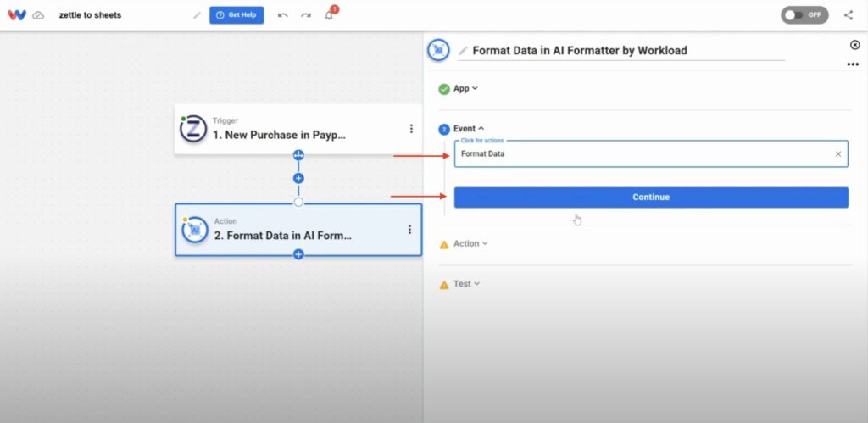Expand the Action section
The image size is (868, 423).
point(470,243)
